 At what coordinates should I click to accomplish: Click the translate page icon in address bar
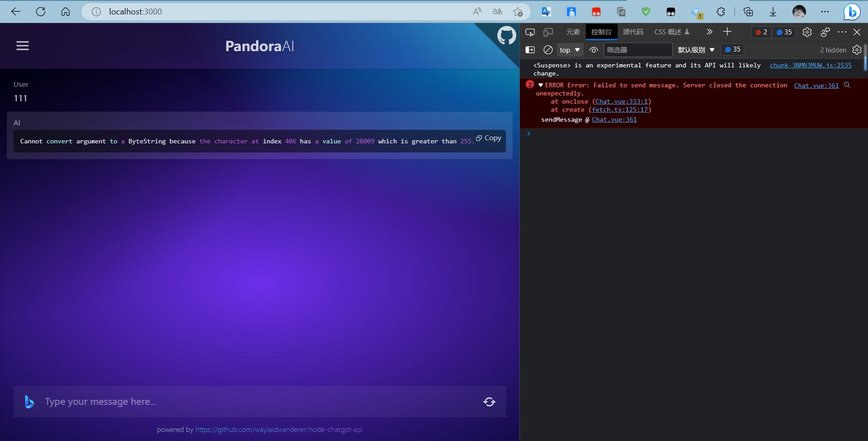(497, 12)
